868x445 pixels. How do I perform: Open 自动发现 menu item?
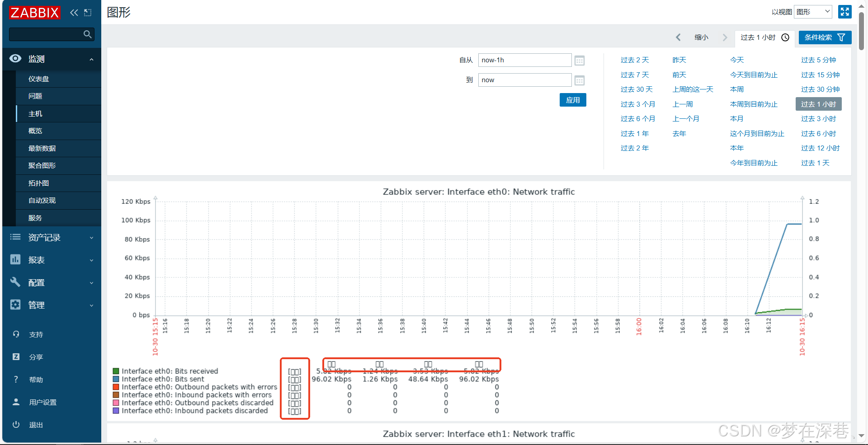coord(58,201)
